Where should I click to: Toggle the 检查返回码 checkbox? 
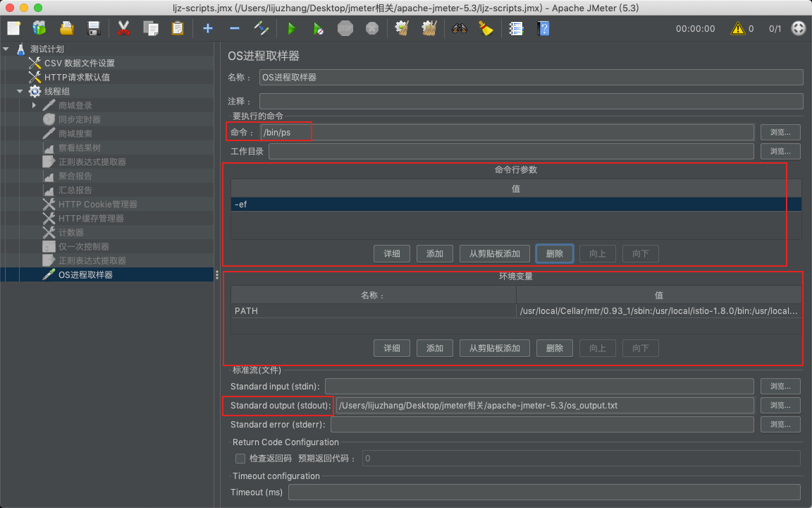pos(240,458)
